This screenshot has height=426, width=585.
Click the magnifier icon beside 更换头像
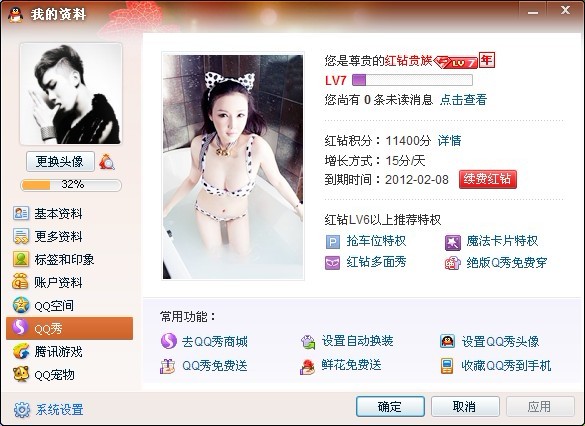(107, 162)
